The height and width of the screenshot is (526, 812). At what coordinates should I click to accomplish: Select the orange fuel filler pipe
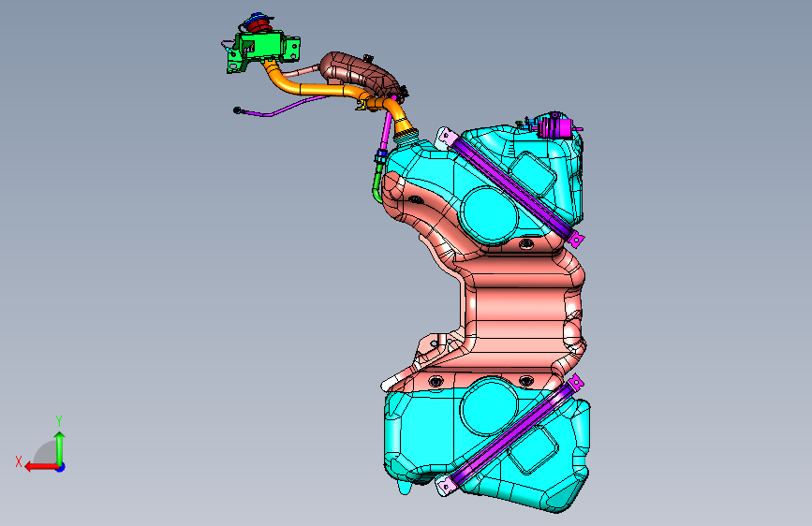321,90
